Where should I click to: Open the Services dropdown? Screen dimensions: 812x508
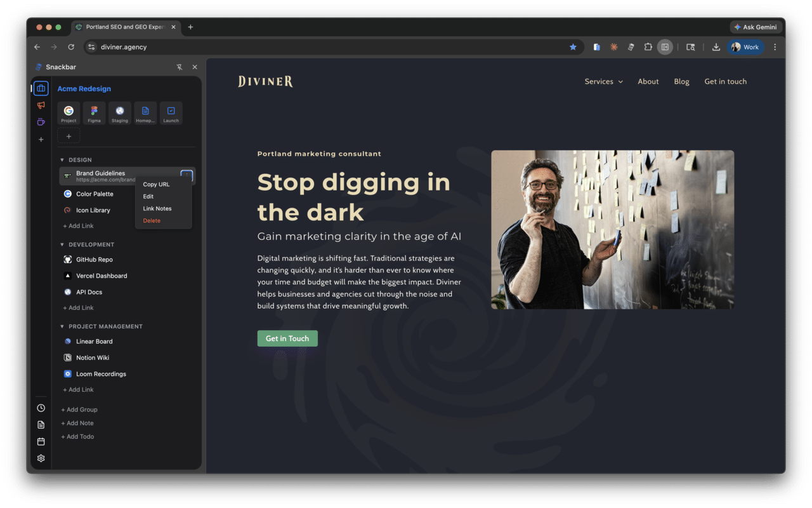pyautogui.click(x=603, y=81)
